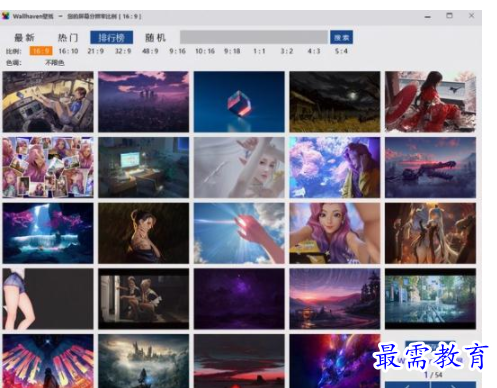Switch to the 最新 tab
Image resolution: width=497 pixels, height=388 pixels.
24,37
